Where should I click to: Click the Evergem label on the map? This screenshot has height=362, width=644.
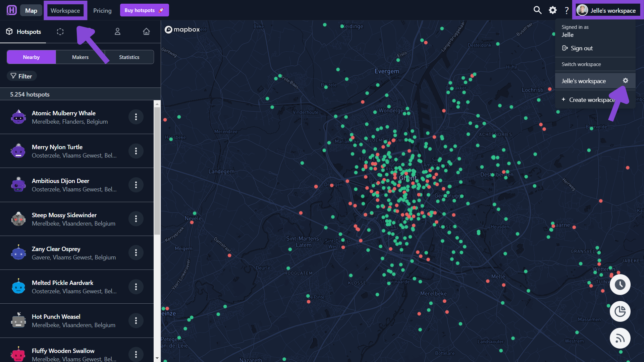click(387, 71)
